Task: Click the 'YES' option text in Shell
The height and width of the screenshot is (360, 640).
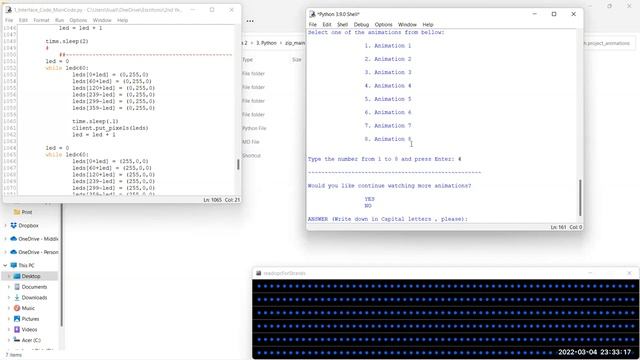Action: point(369,199)
